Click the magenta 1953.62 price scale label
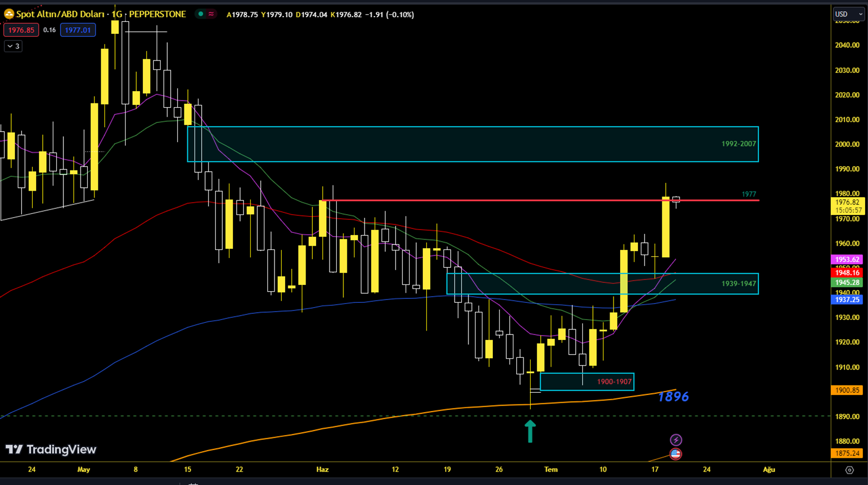This screenshot has width=868, height=485. pos(847,259)
